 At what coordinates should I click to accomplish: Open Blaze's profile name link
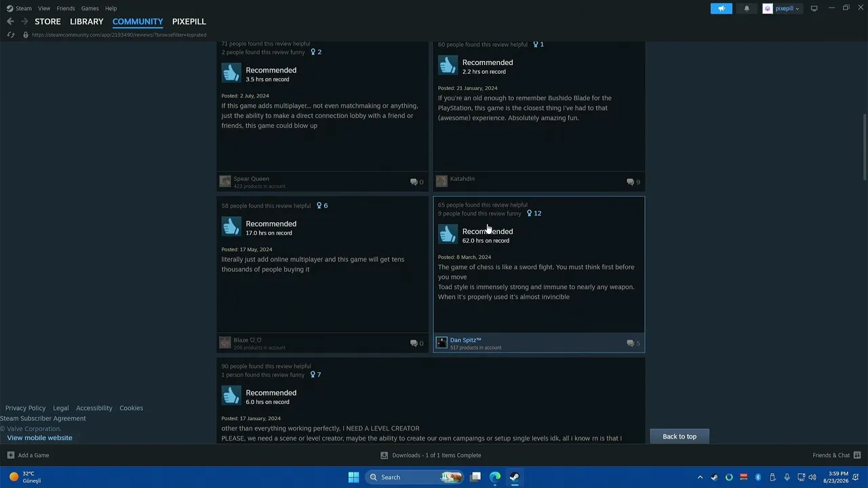pyautogui.click(x=248, y=340)
